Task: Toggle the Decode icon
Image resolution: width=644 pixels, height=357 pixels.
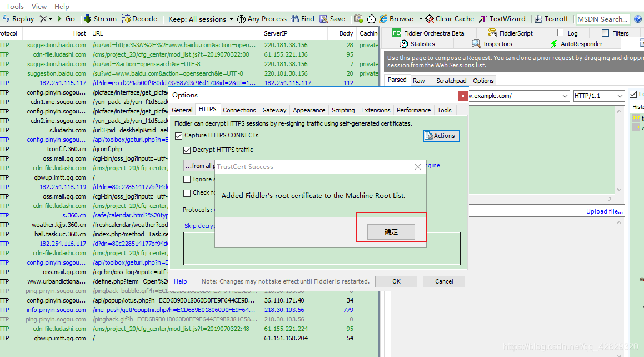Action: tap(126, 19)
